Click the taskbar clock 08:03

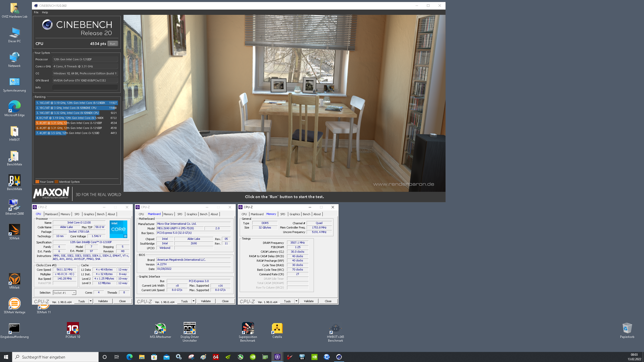[634, 355]
